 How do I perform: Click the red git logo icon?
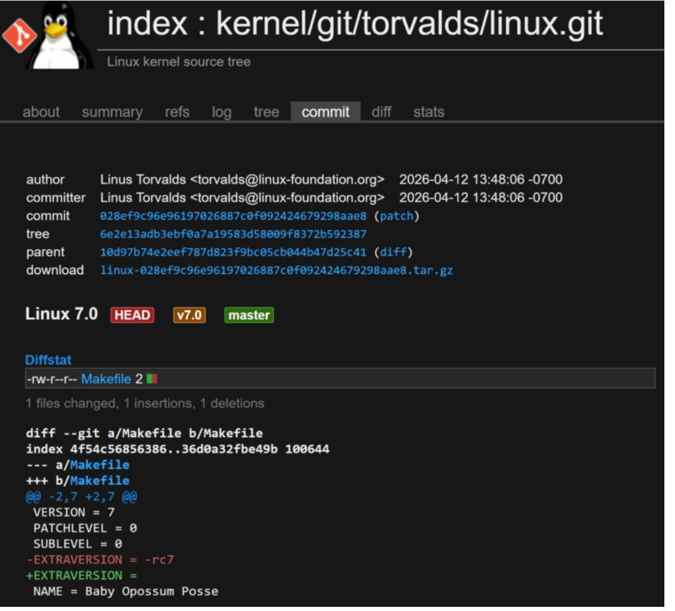pos(19,36)
